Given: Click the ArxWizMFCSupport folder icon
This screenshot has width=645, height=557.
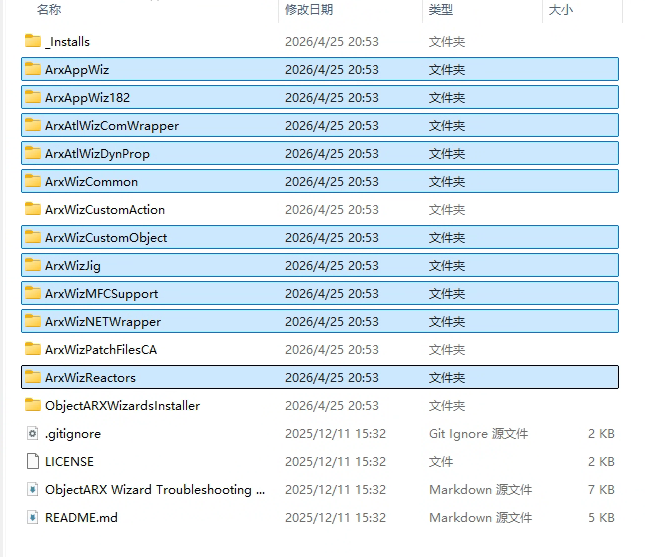Looking at the screenshot, I should tap(32, 293).
